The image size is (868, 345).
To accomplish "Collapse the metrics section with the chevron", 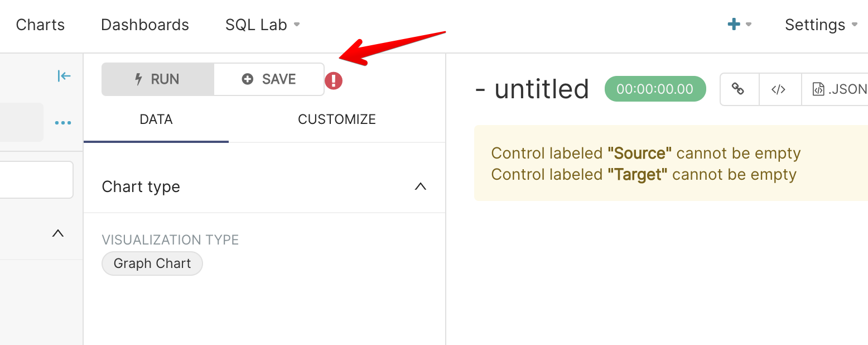I will 57,233.
